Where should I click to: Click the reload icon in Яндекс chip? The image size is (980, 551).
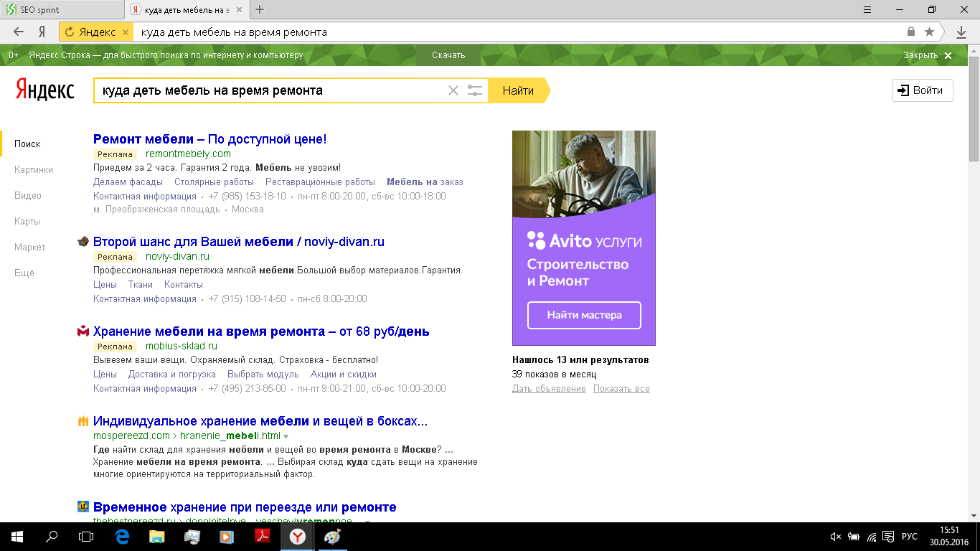70,32
